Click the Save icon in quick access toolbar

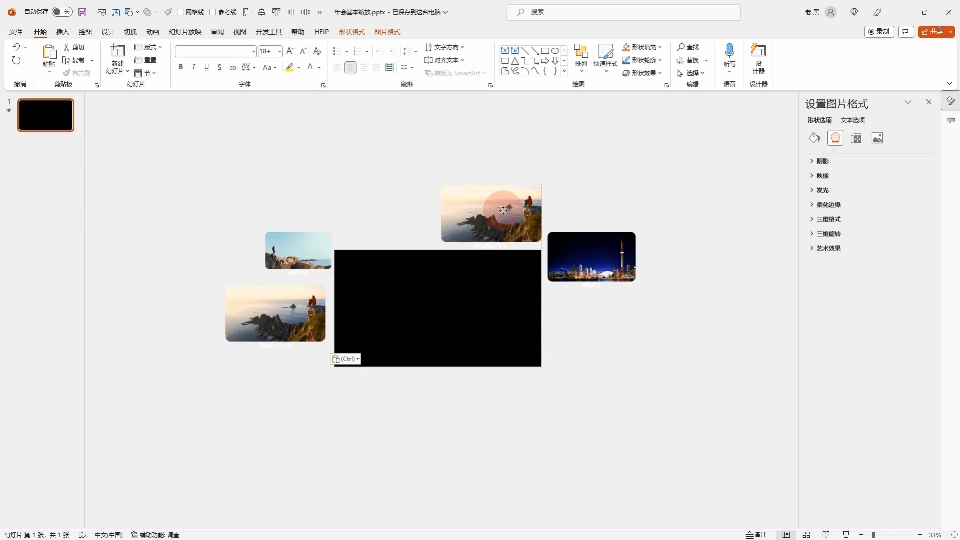[x=82, y=12]
